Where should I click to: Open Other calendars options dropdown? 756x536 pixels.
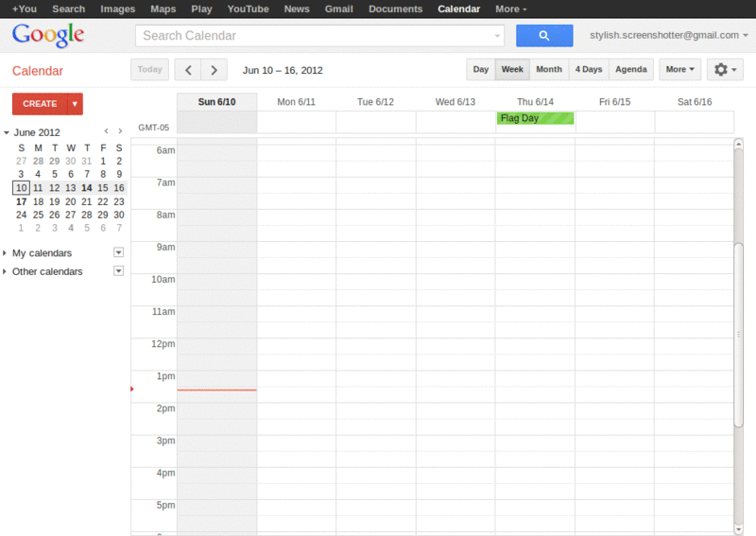[119, 270]
